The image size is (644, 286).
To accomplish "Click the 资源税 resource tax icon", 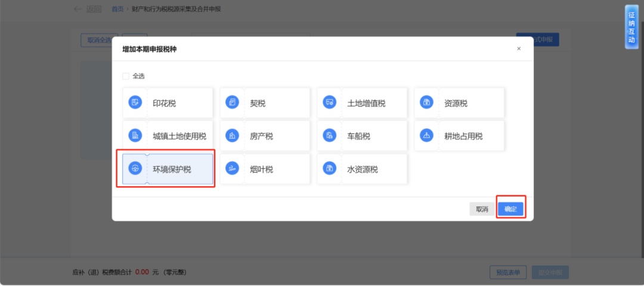I will point(426,103).
